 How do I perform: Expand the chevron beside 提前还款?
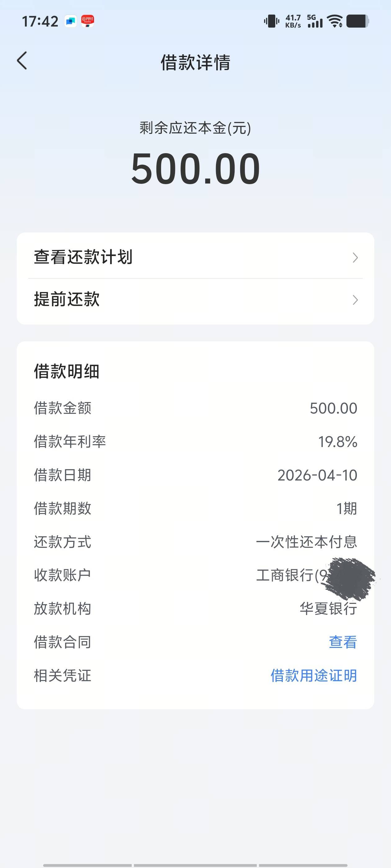(x=355, y=300)
